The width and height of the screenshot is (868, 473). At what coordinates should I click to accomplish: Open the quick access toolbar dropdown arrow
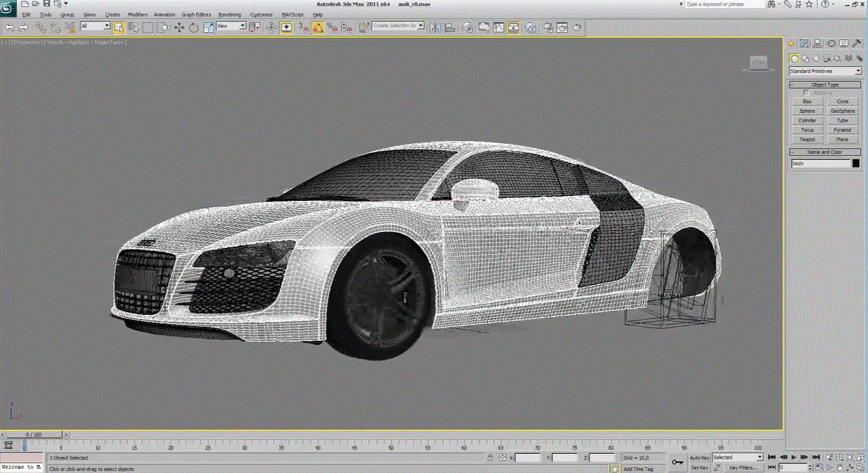[x=66, y=4]
